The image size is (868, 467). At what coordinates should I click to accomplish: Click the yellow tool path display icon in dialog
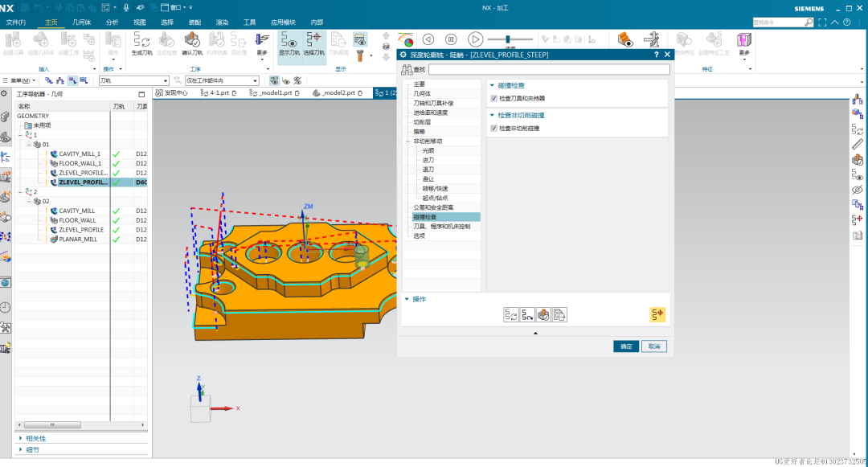[657, 314]
